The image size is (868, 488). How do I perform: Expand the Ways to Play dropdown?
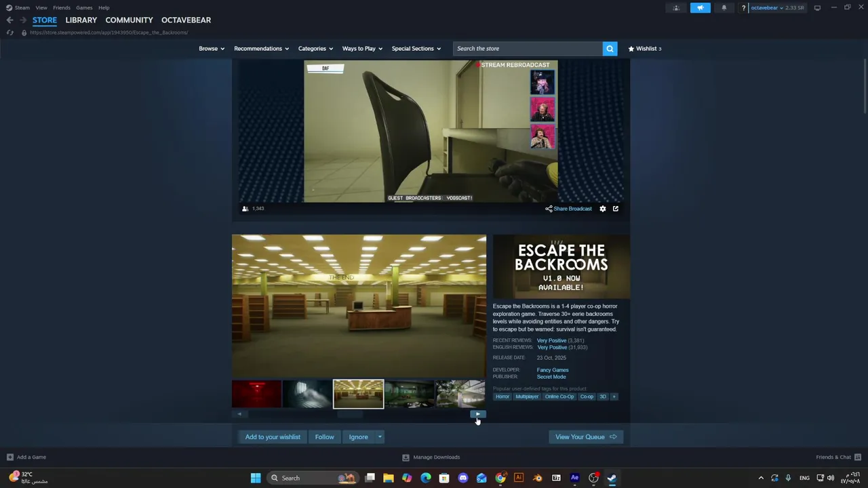coord(362,49)
